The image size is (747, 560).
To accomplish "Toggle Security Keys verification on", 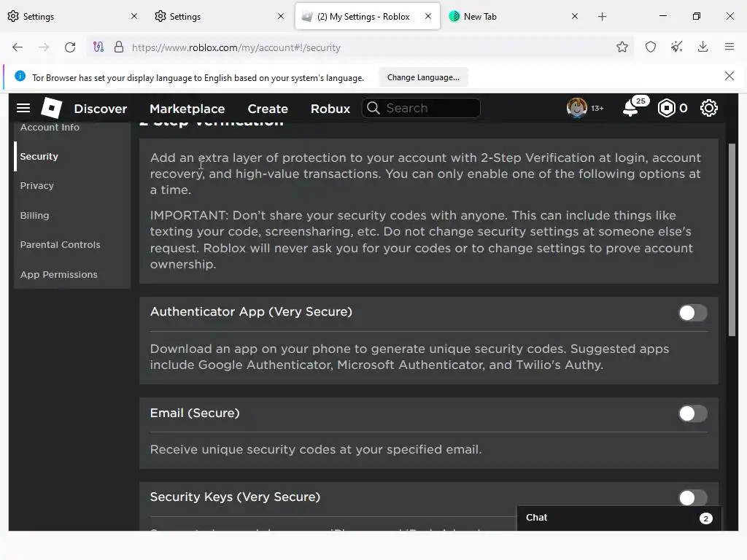I will pos(693,497).
